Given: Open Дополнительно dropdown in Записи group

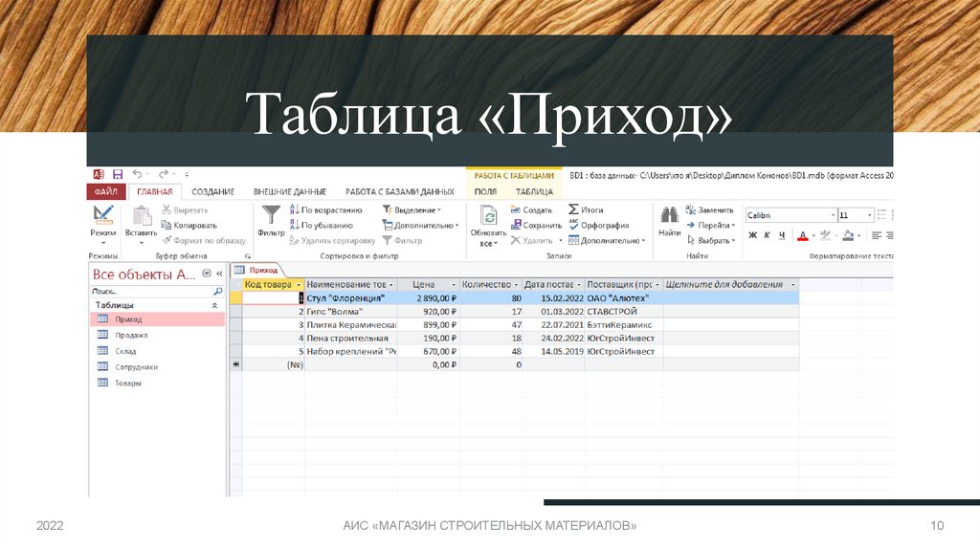Looking at the screenshot, I should (x=607, y=240).
